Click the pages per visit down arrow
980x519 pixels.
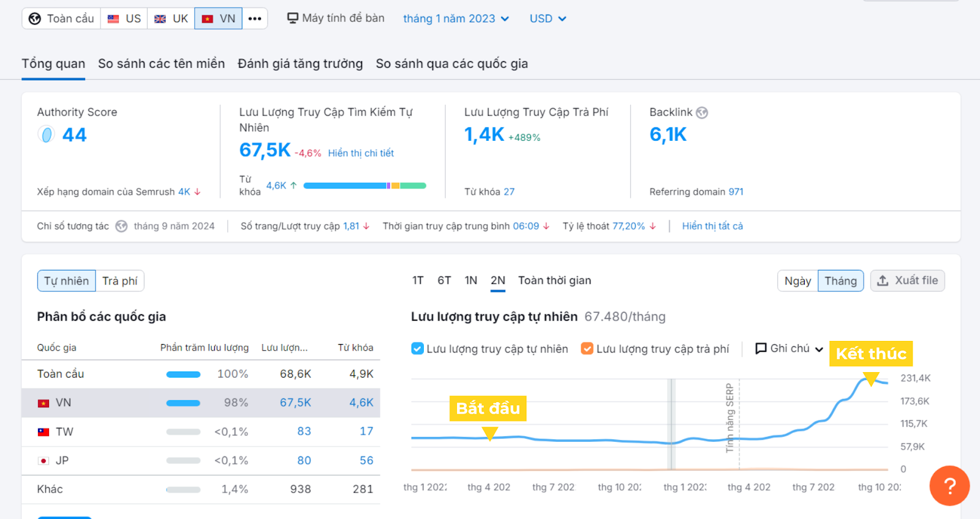pos(366,226)
